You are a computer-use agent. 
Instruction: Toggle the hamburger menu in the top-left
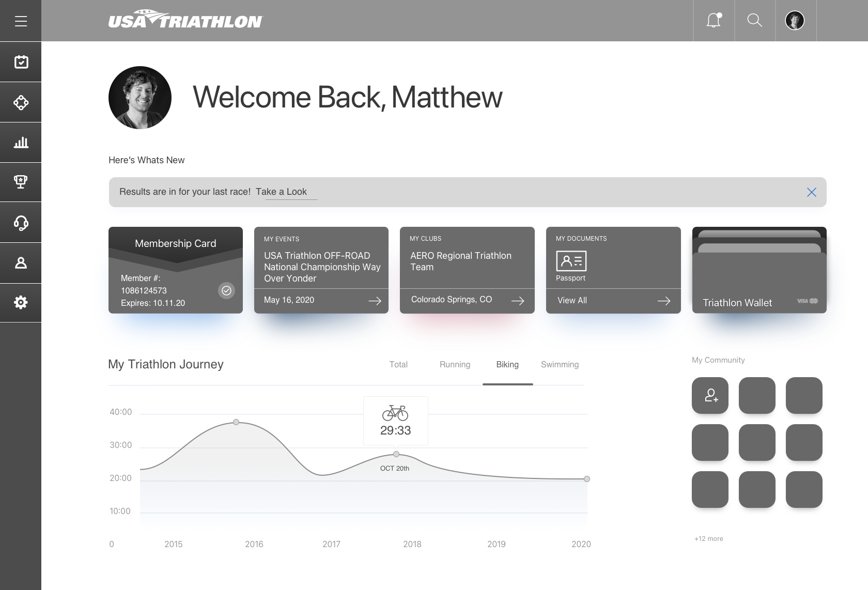(x=21, y=21)
